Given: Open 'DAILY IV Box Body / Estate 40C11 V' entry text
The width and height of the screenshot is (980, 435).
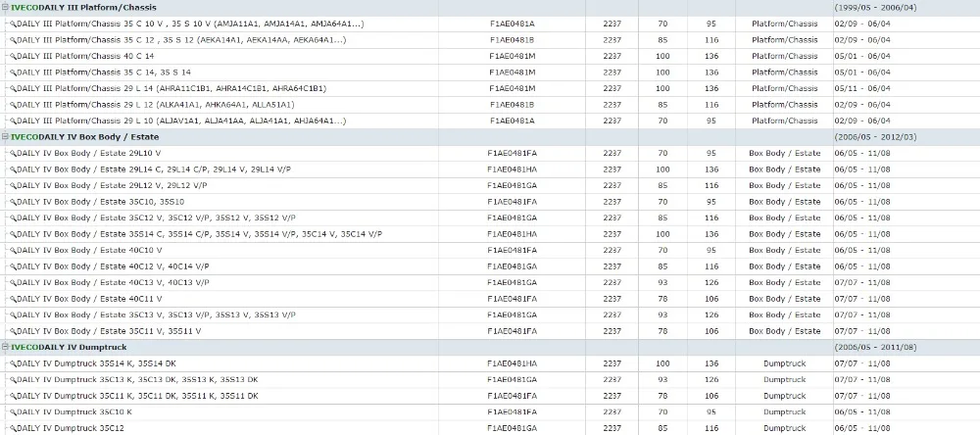Looking at the screenshot, I should point(89,299).
